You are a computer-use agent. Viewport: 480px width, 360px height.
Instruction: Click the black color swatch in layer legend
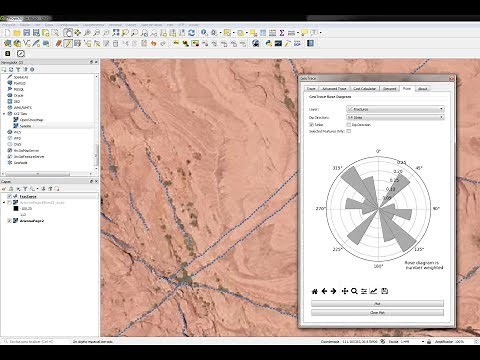coord(16,208)
